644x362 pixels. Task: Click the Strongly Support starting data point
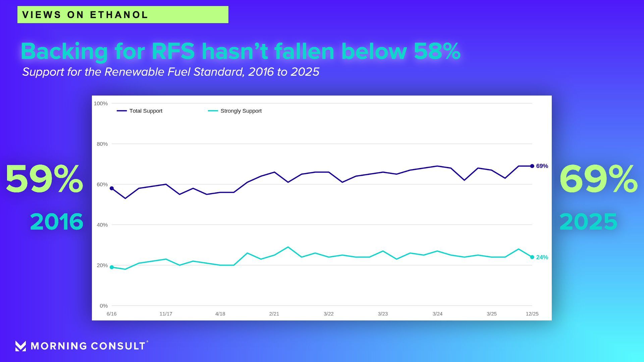[x=112, y=267]
